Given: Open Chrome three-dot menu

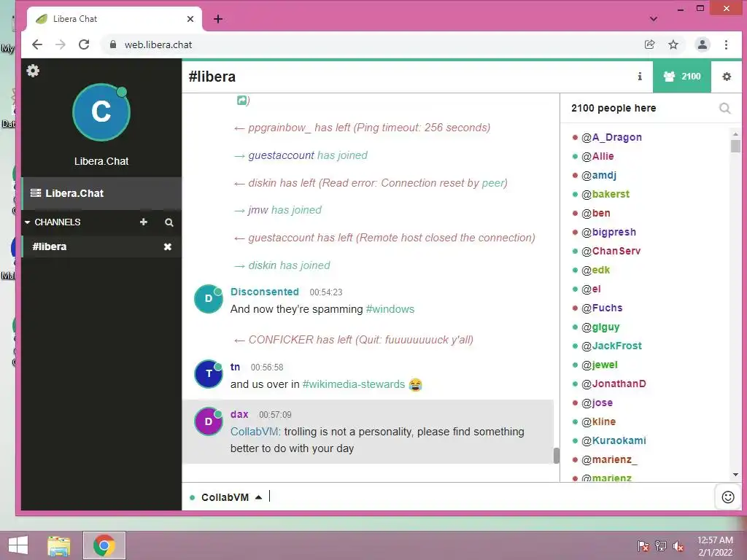Looking at the screenshot, I should pyautogui.click(x=726, y=44).
